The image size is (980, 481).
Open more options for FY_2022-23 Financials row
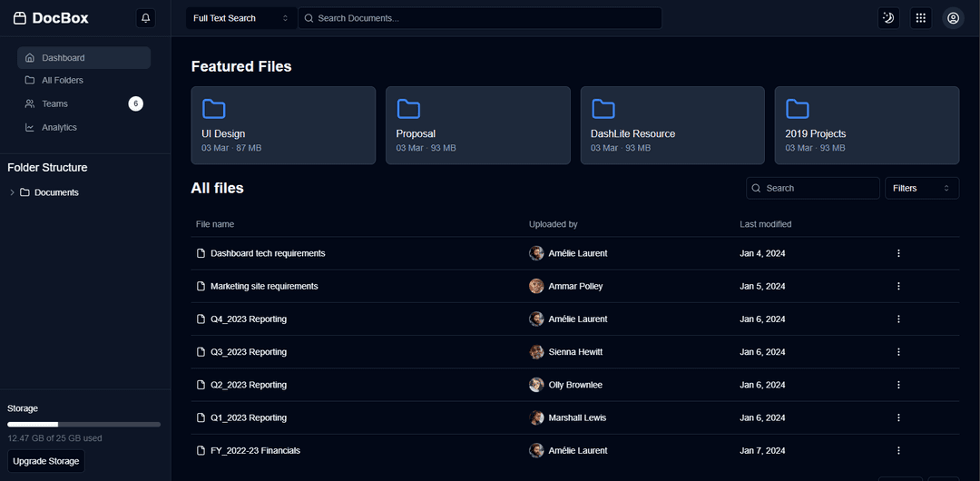click(898, 451)
